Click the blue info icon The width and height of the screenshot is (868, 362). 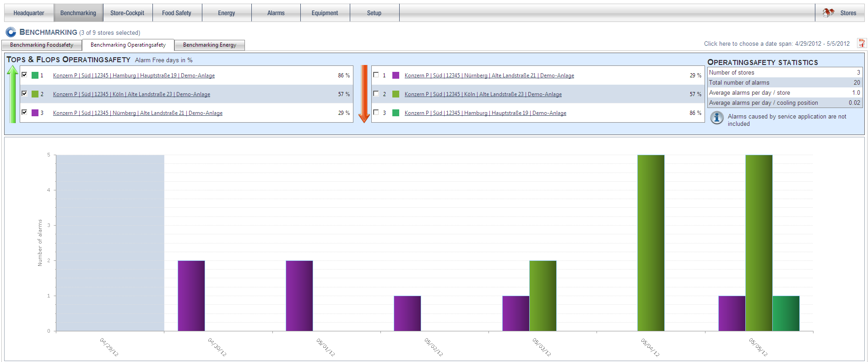[716, 118]
